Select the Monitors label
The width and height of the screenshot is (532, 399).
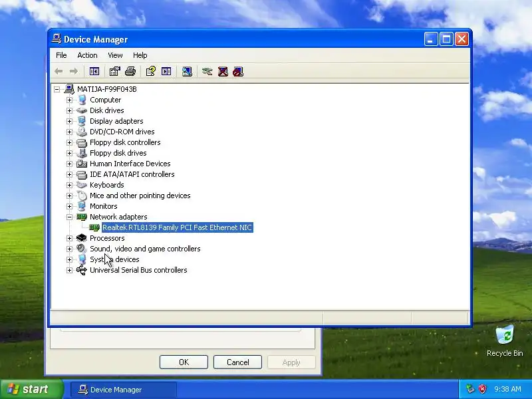click(x=104, y=206)
